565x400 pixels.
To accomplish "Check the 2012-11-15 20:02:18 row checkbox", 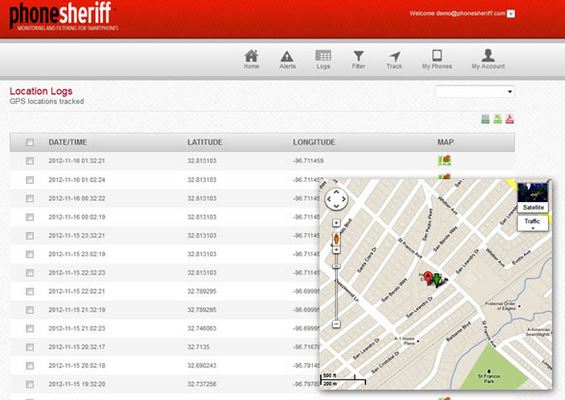I will (x=30, y=365).
